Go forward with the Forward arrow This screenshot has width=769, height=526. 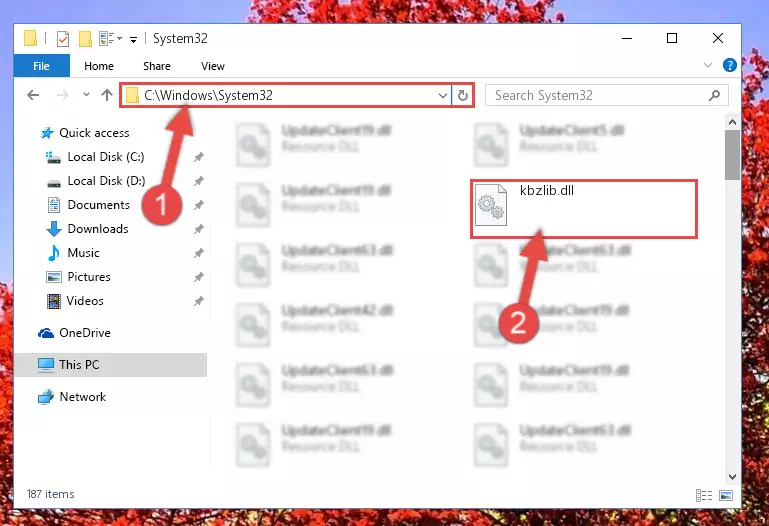coord(62,95)
